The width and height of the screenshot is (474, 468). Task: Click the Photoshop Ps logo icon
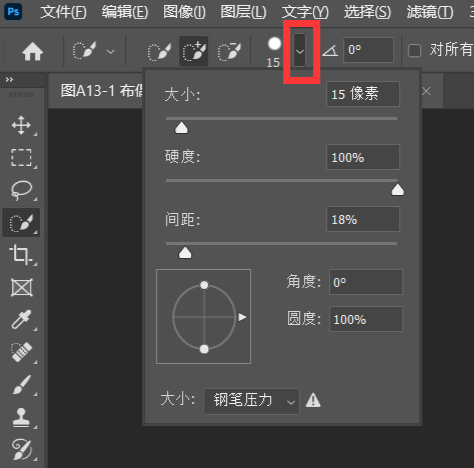(x=13, y=12)
